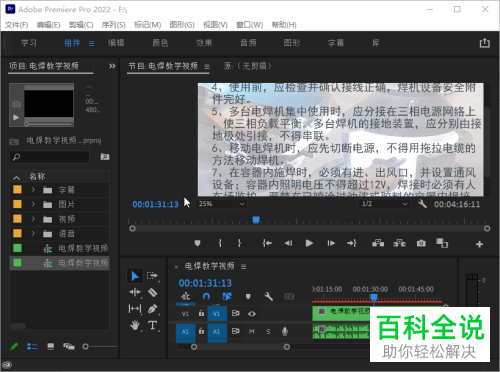Open Timeline display settings wrench
Image resolution: width=500 pixels, height=372 pixels.
coord(268,296)
